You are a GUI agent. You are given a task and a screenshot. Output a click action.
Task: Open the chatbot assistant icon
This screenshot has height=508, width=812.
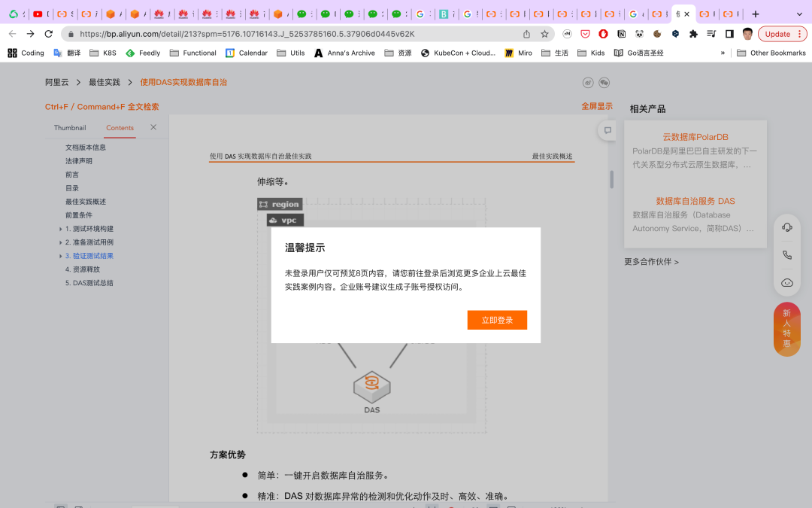click(787, 282)
